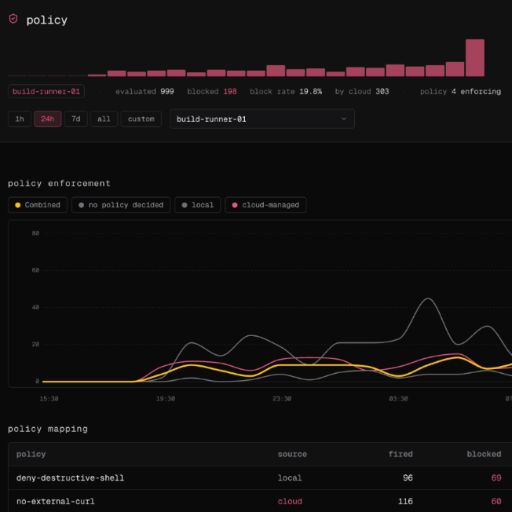
Task: Sort by the source column header
Action: [292, 454]
